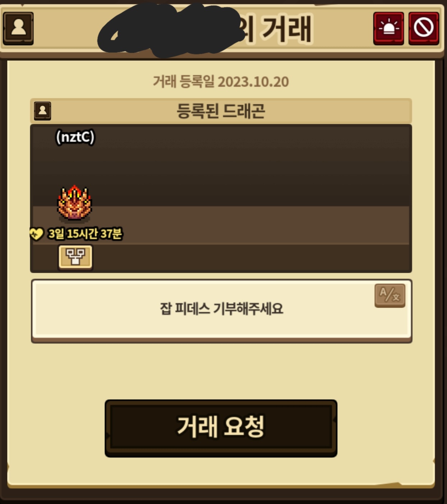Tap empty dark area of registered dragon panel
The width and height of the screenshot is (447, 504).
(x=252, y=165)
